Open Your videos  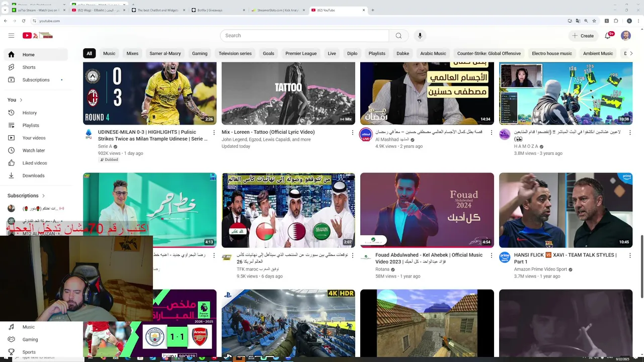(36, 138)
